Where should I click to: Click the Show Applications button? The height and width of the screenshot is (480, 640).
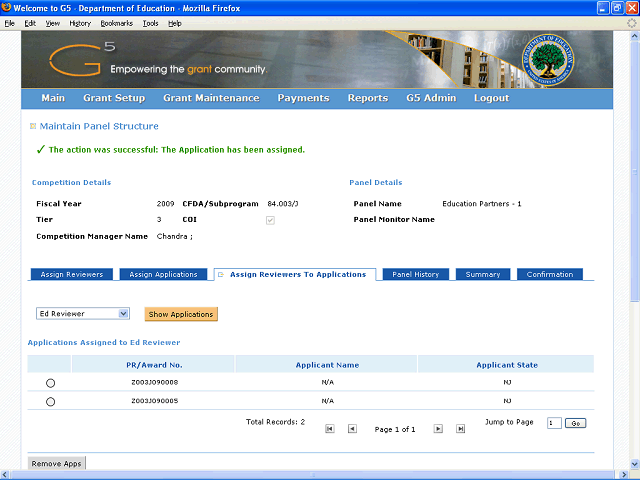[x=181, y=314]
